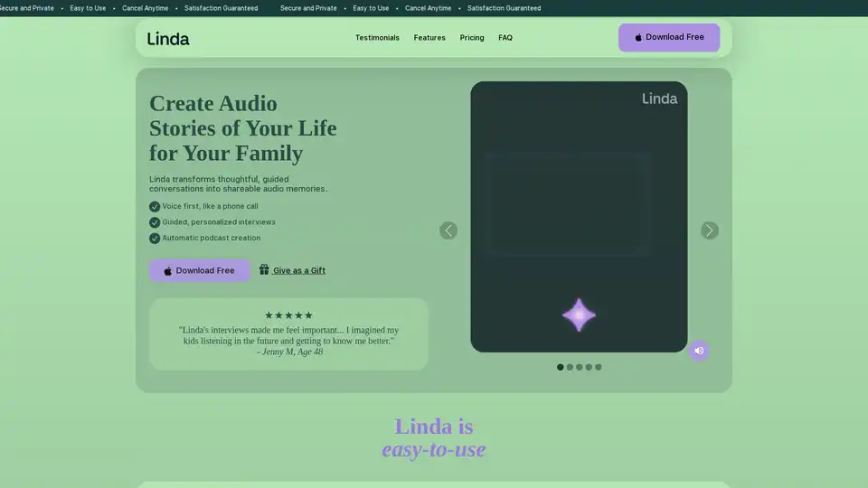Click the checkmark icon next to Voice first
The width and height of the screenshot is (868, 488).
pyautogui.click(x=155, y=206)
